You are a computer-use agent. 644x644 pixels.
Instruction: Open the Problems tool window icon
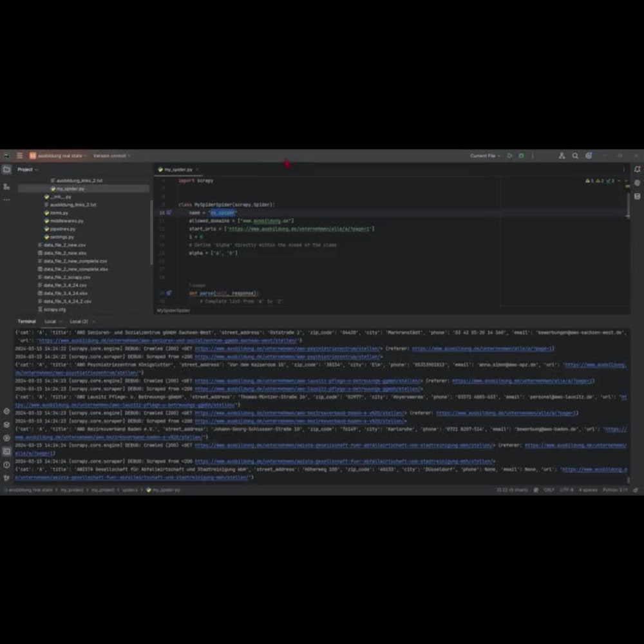6,465
